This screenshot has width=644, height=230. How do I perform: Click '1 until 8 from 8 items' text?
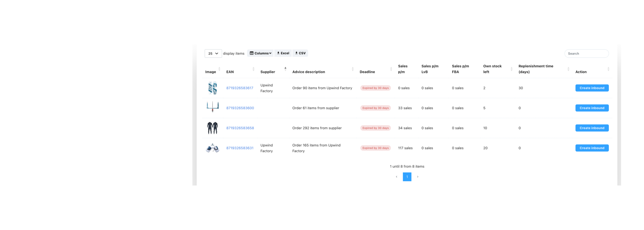407,167
